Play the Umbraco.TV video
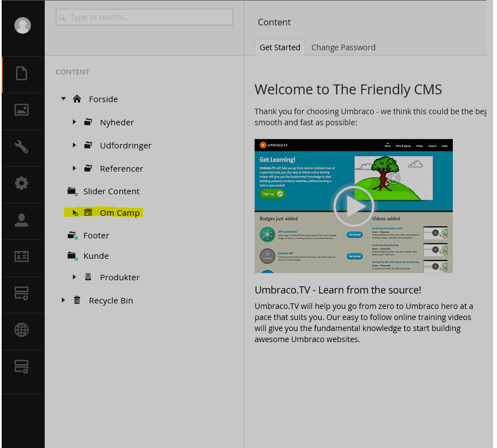The image size is (497, 448). [354, 206]
